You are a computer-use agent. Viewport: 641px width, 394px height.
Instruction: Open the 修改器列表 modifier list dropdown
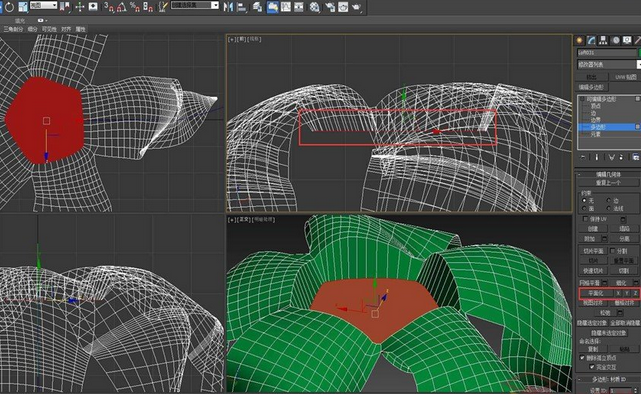point(609,65)
